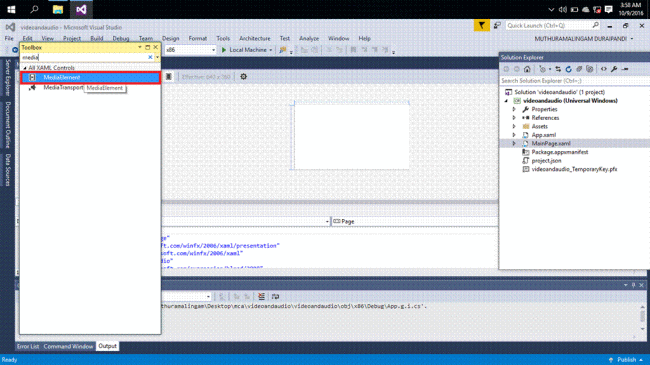Screen dimensions: 650x365
Task: Expand the Assets folder
Action: pyautogui.click(x=514, y=127)
